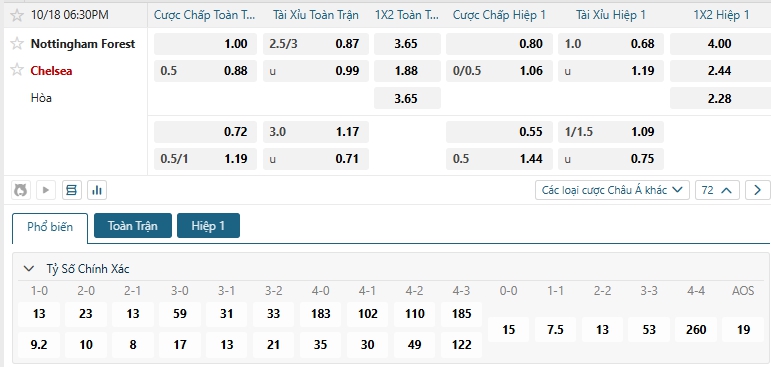This screenshot has width=771, height=367.
Task: Click the mascot icon below odds table
Action: pos(21,190)
